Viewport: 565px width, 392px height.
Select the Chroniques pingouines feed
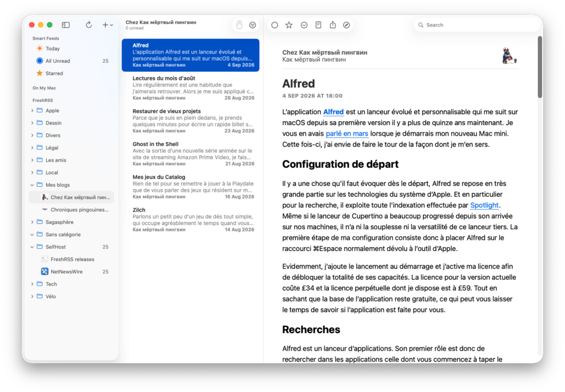click(x=71, y=210)
